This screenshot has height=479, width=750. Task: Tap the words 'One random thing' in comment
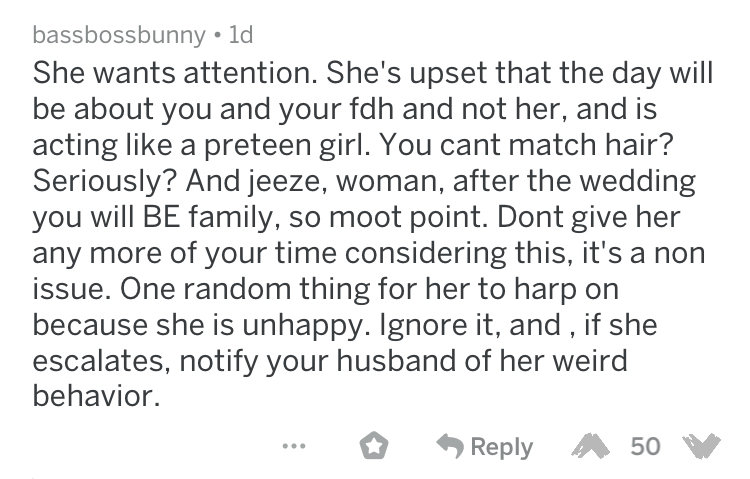[x=245, y=290]
